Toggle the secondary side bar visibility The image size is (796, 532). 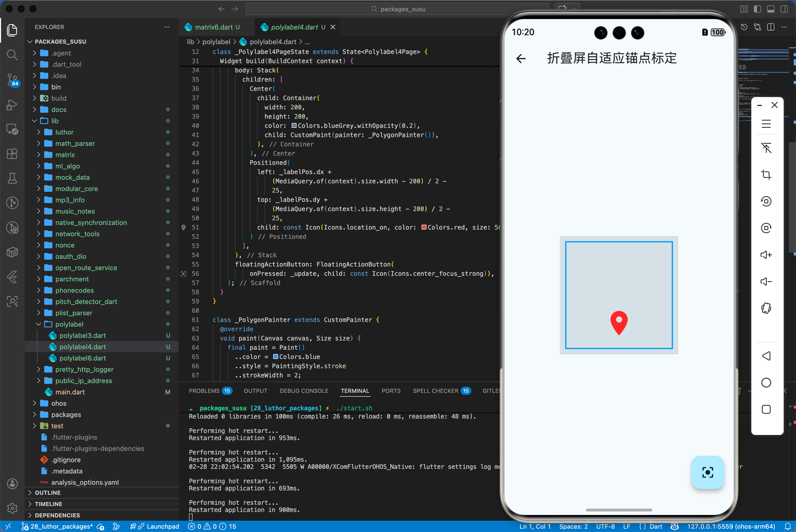click(784, 9)
